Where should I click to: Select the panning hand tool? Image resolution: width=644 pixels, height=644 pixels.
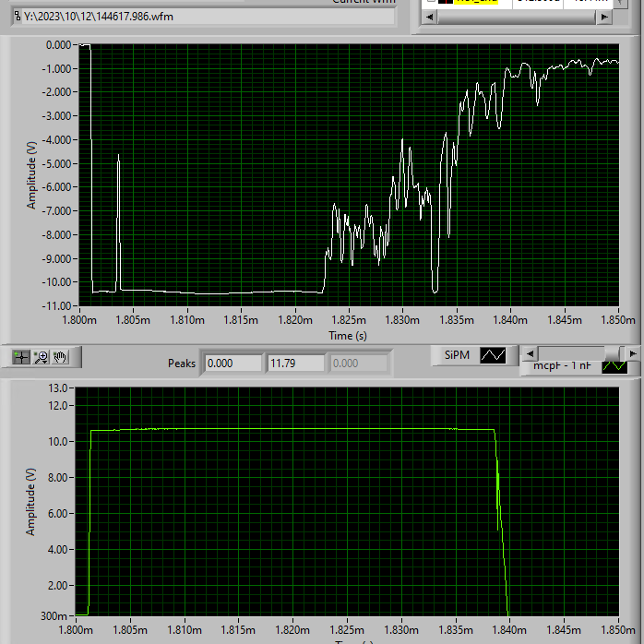coord(60,357)
